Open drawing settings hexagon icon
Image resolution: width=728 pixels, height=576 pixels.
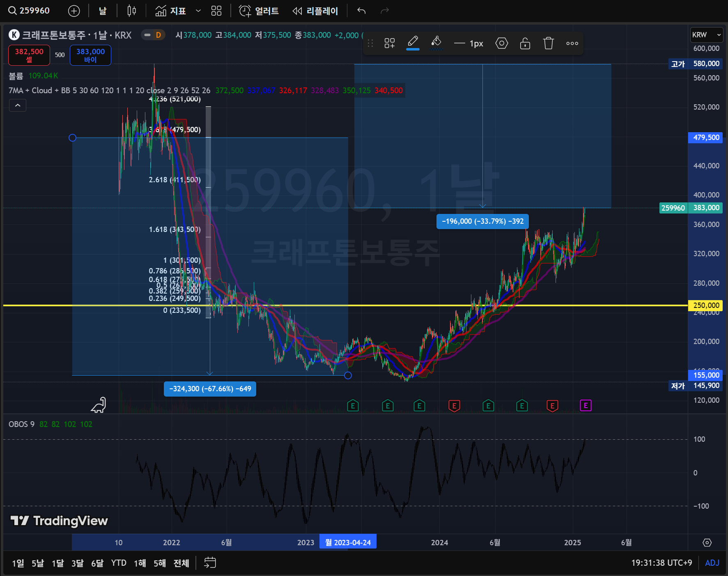(x=501, y=43)
